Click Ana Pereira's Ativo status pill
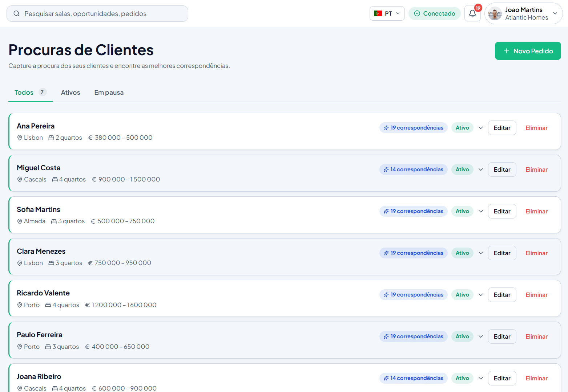This screenshot has width=568, height=392. point(462,128)
